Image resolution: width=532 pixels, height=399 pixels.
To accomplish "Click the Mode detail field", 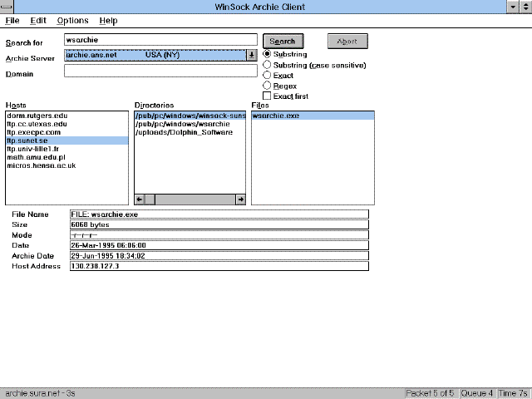I will click(x=219, y=235).
